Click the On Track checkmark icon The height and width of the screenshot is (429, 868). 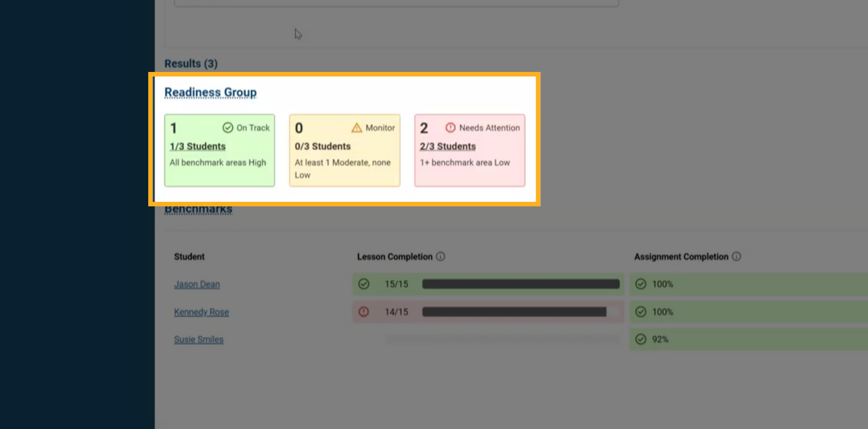[x=229, y=128]
